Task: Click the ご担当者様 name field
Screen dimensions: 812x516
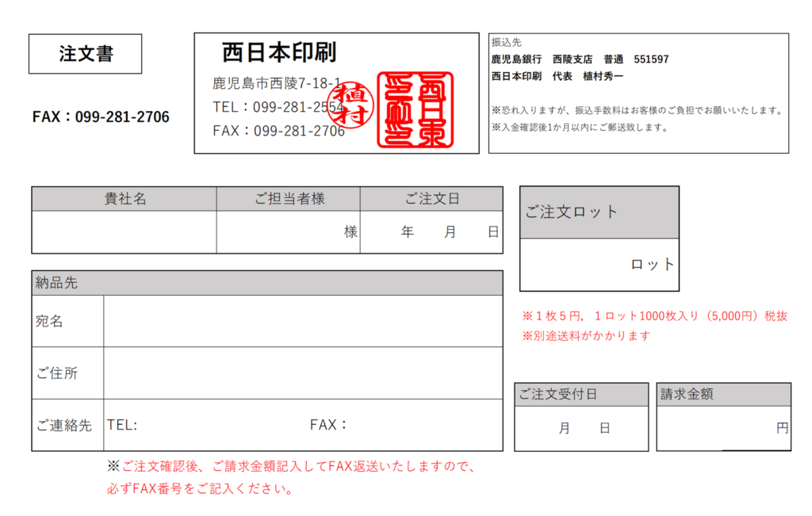Action: click(288, 232)
